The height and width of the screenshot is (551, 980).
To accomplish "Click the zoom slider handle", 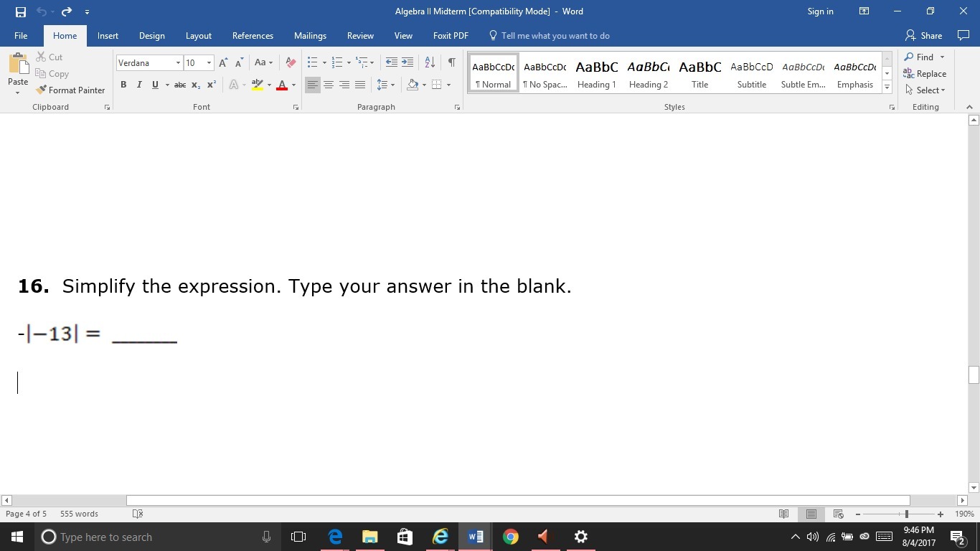I will point(907,514).
